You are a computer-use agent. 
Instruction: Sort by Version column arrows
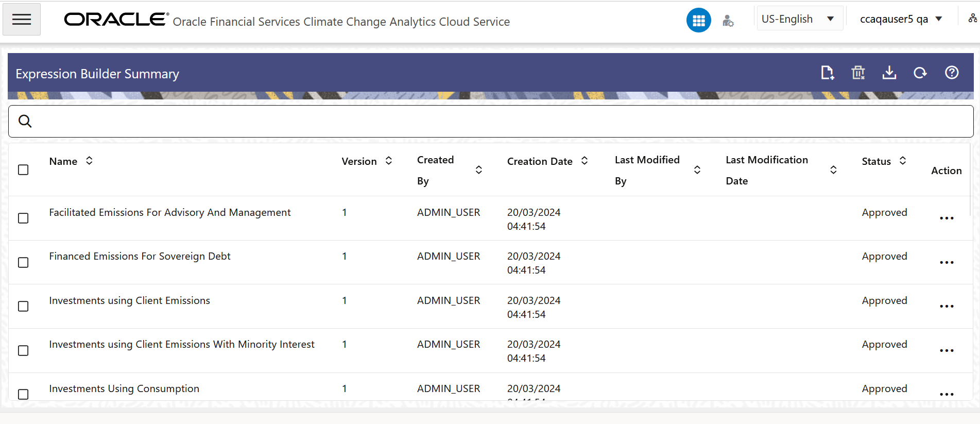pos(389,161)
